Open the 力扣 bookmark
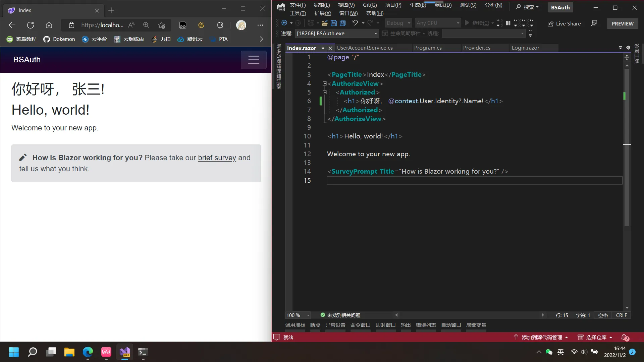This screenshot has height=362, width=644. [x=161, y=39]
